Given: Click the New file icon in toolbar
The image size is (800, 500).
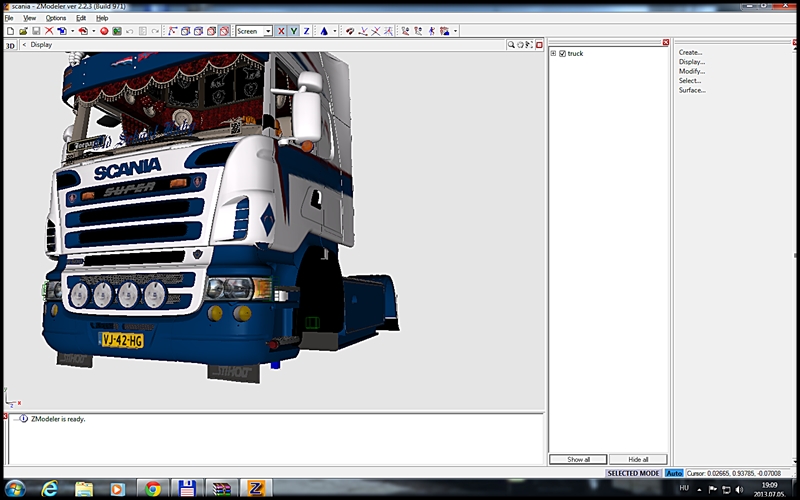Looking at the screenshot, I should (9, 31).
